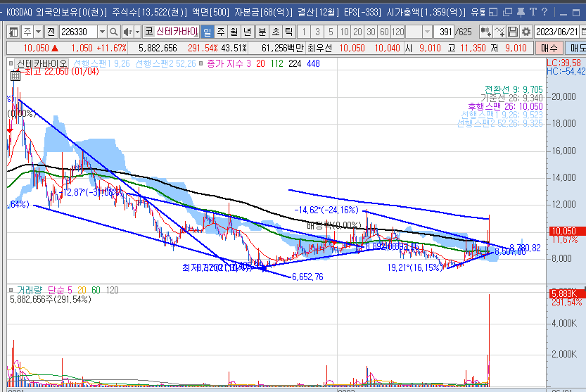Open help question mark icon
Image resolution: width=586 pixels, height=392 pixels.
coord(544,13)
